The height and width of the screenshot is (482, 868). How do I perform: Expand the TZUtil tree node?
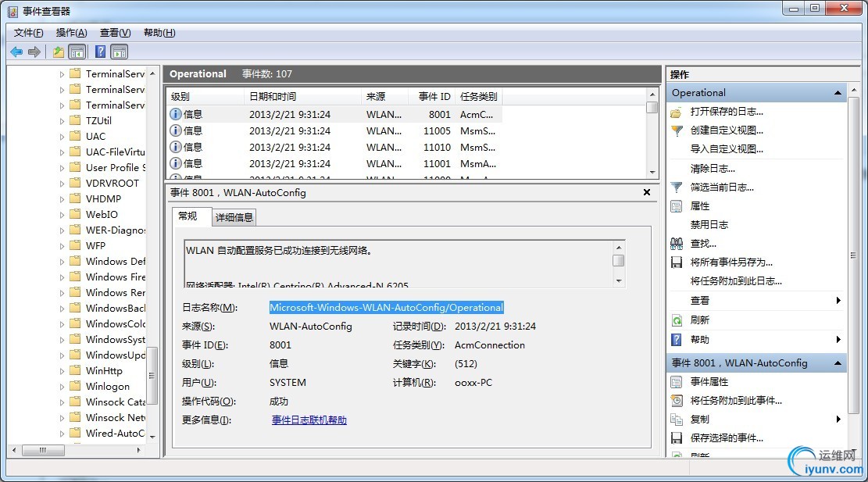click(x=62, y=120)
